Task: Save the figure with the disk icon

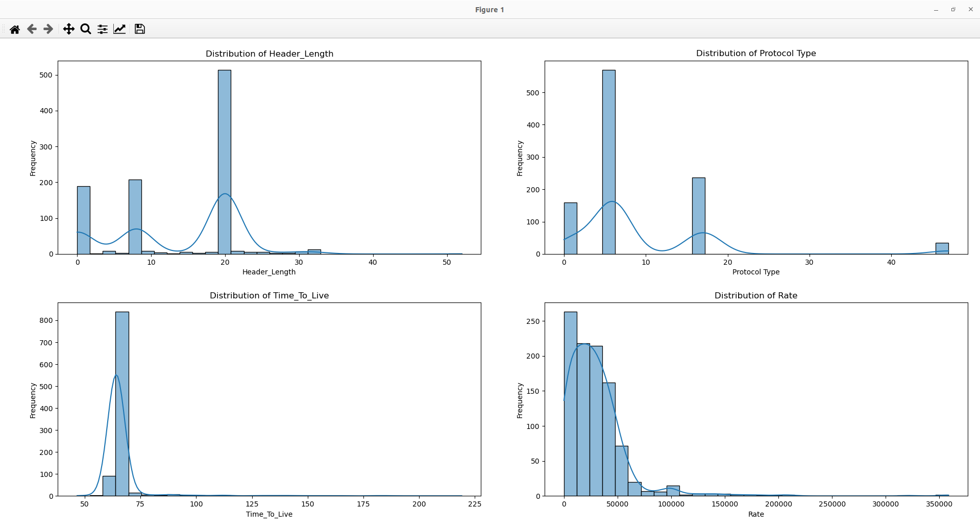Action: pos(139,29)
